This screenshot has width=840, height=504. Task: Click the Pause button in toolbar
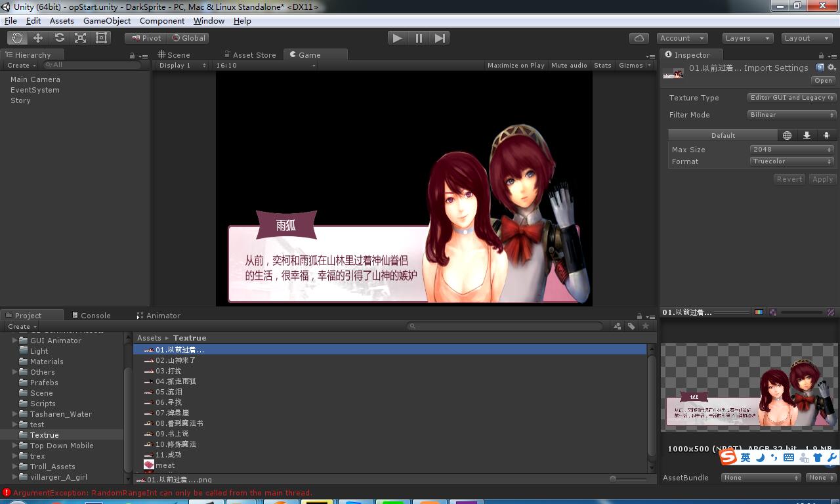click(x=419, y=38)
